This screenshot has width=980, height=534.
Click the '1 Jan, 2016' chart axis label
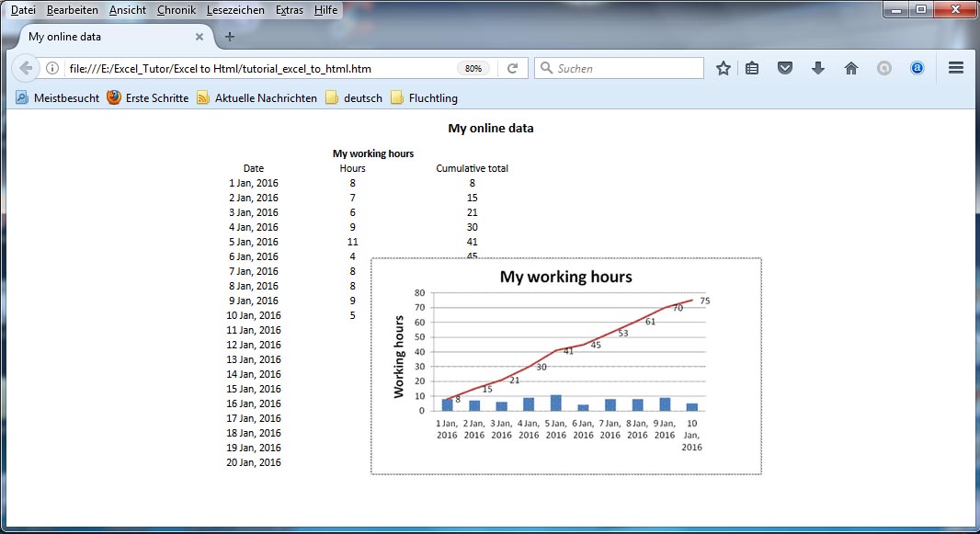click(447, 429)
